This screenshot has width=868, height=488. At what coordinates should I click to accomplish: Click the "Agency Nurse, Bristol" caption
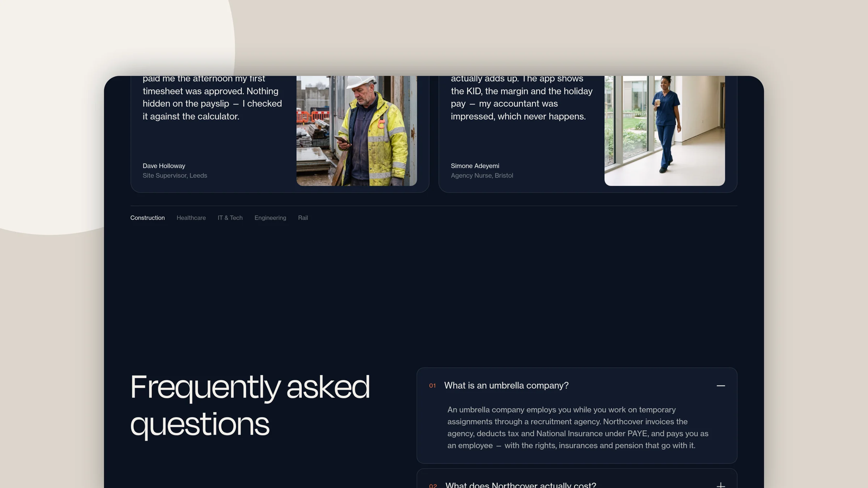[x=482, y=176]
